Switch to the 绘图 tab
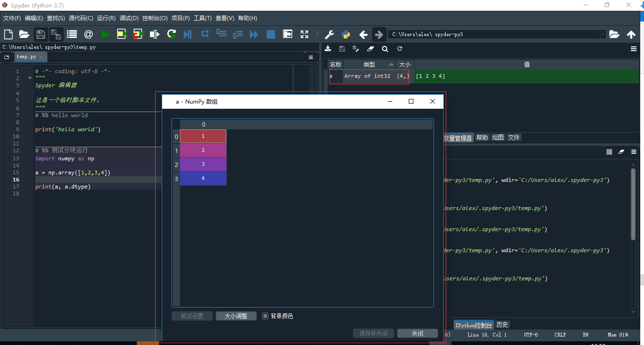Image resolution: width=644 pixels, height=345 pixels. point(498,137)
